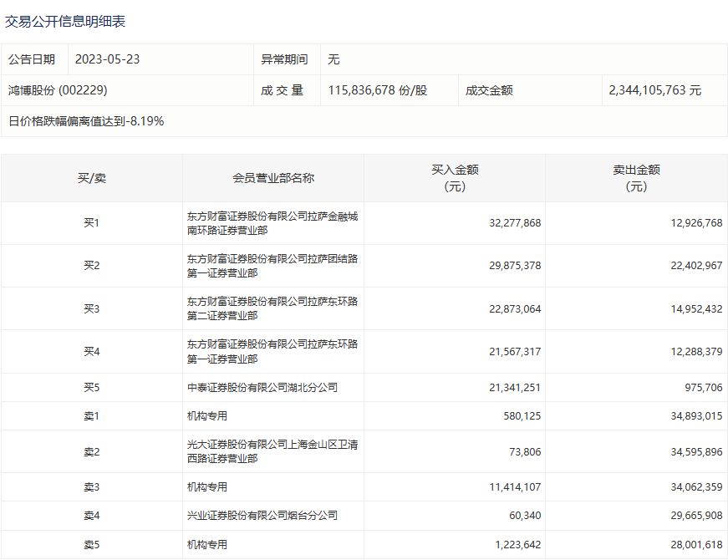Click the 交易公开信息明细表 title
This screenshot has width=728, height=560.
[65, 22]
